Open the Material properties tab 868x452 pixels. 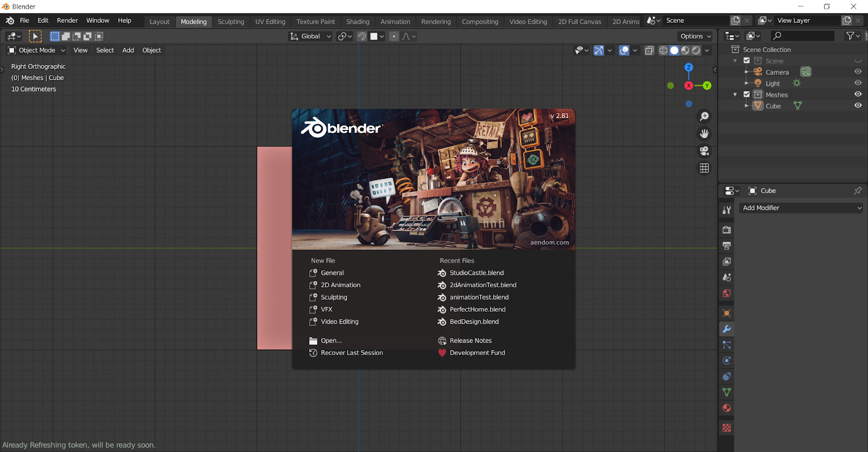[726, 408]
